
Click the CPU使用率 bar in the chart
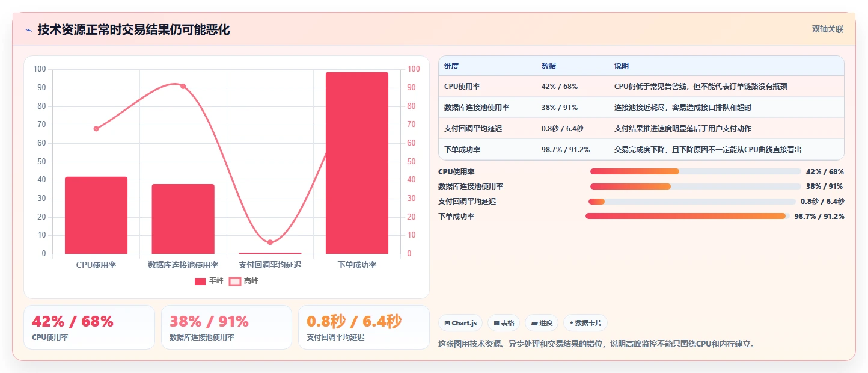pyautogui.click(x=96, y=215)
